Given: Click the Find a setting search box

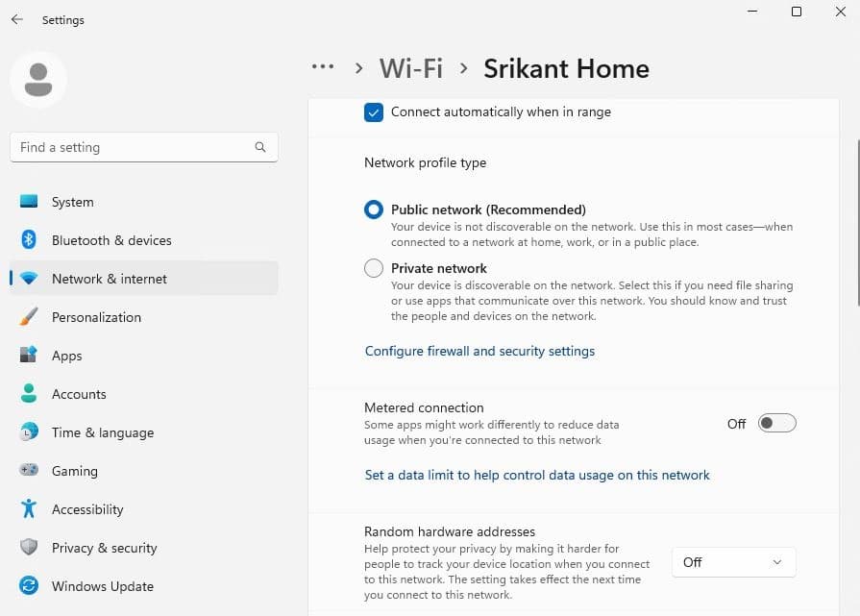Looking at the screenshot, I should [x=135, y=147].
